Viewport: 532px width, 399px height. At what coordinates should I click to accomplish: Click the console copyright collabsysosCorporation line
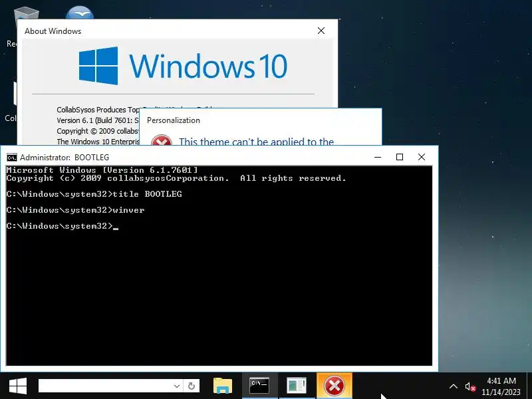176,178
